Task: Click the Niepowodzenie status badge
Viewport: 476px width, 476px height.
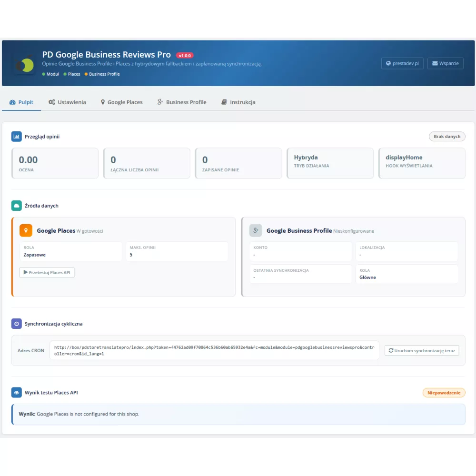Action: 444,393
